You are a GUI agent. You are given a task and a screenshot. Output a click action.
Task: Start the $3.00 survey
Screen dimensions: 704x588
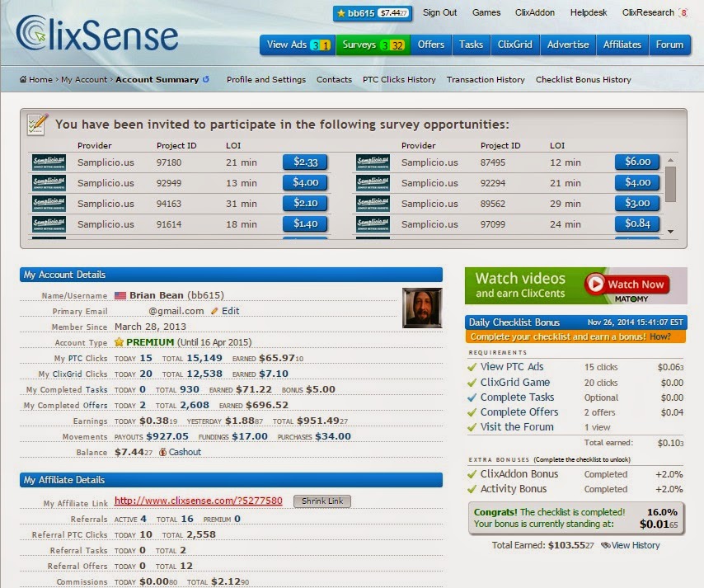(x=637, y=203)
